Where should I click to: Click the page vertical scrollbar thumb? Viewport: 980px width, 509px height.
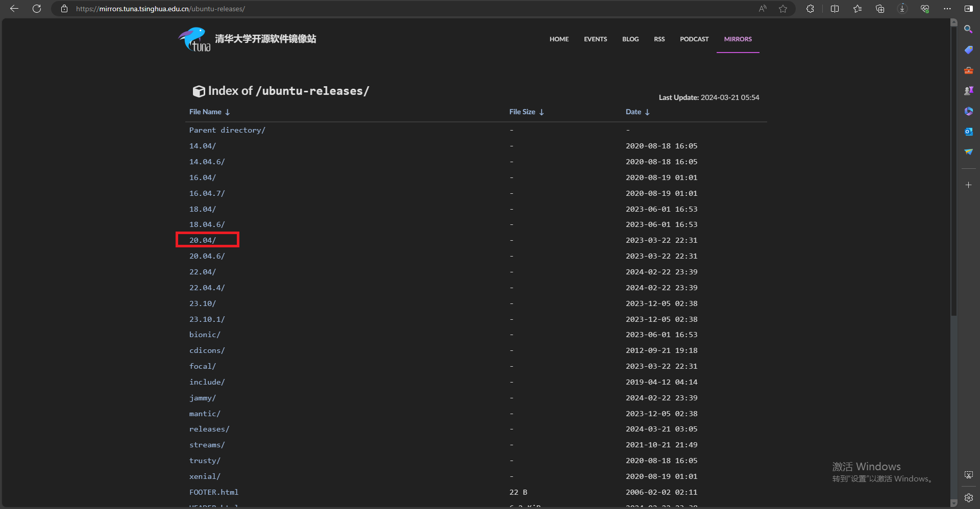click(x=953, y=171)
